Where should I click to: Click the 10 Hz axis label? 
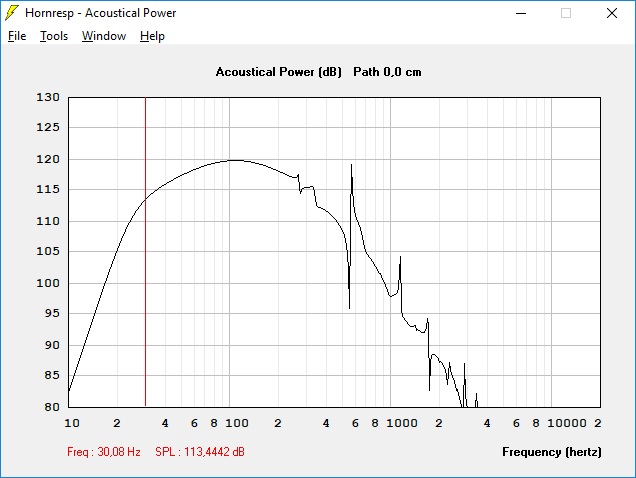tap(72, 423)
